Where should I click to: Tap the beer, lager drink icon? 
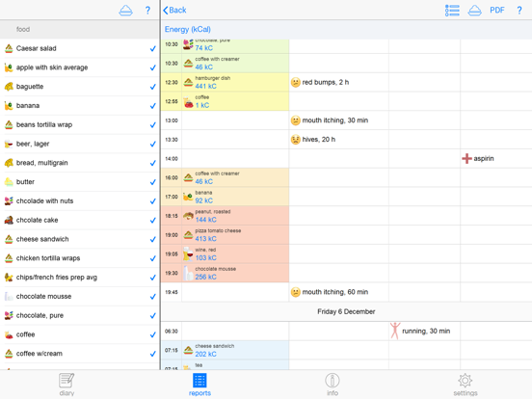9,144
